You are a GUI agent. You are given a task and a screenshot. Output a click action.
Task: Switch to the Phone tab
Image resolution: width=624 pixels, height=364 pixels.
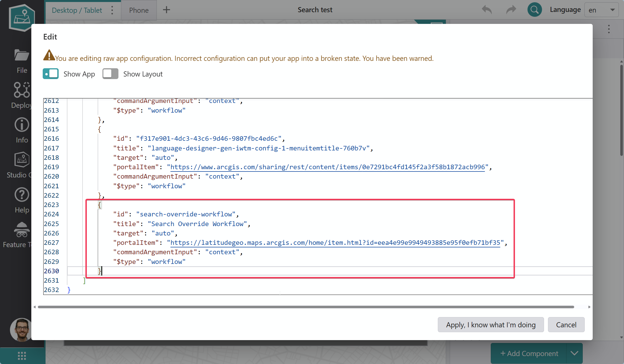click(139, 10)
